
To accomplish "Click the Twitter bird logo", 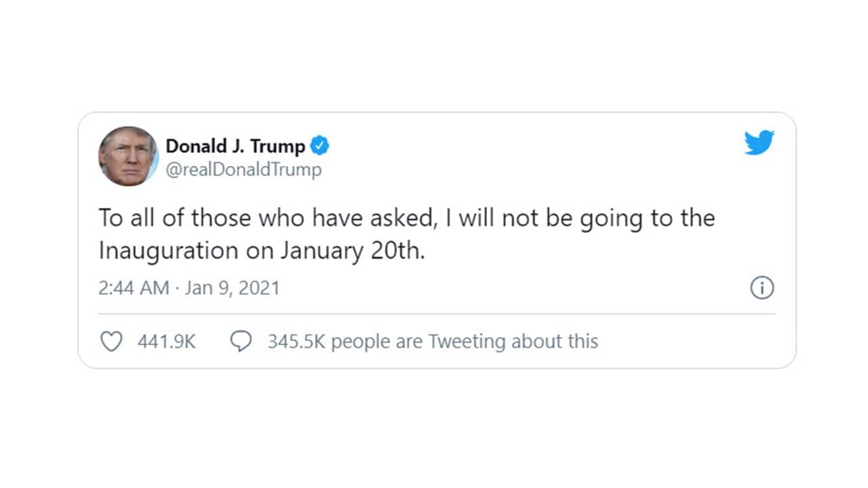I will click(x=759, y=142).
